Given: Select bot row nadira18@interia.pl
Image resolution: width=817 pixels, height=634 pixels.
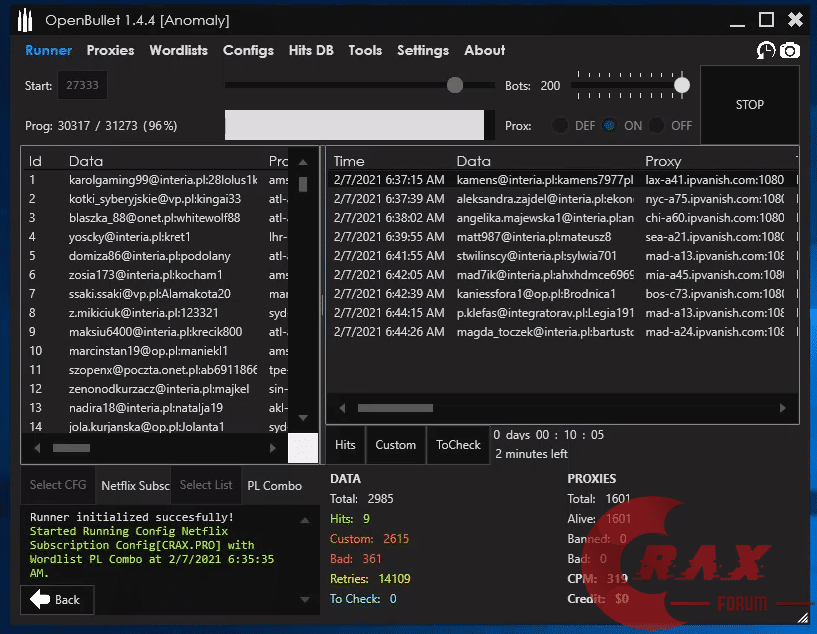Looking at the screenshot, I should tap(156, 408).
